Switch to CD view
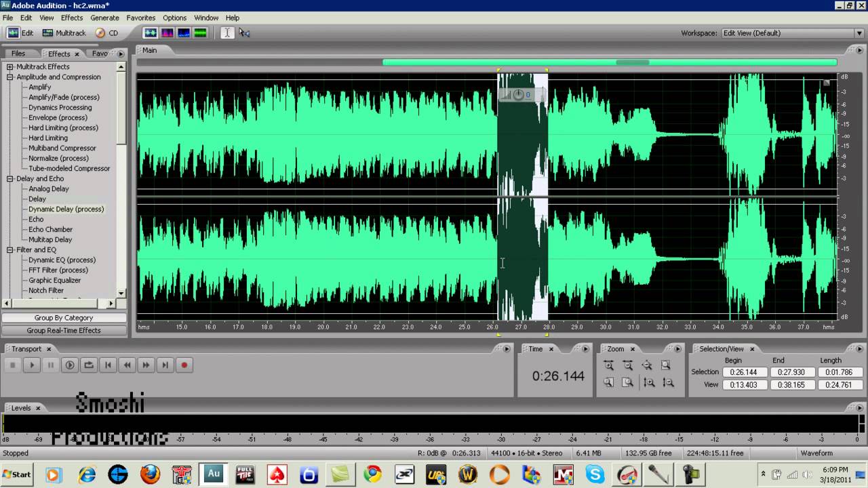 [x=106, y=33]
